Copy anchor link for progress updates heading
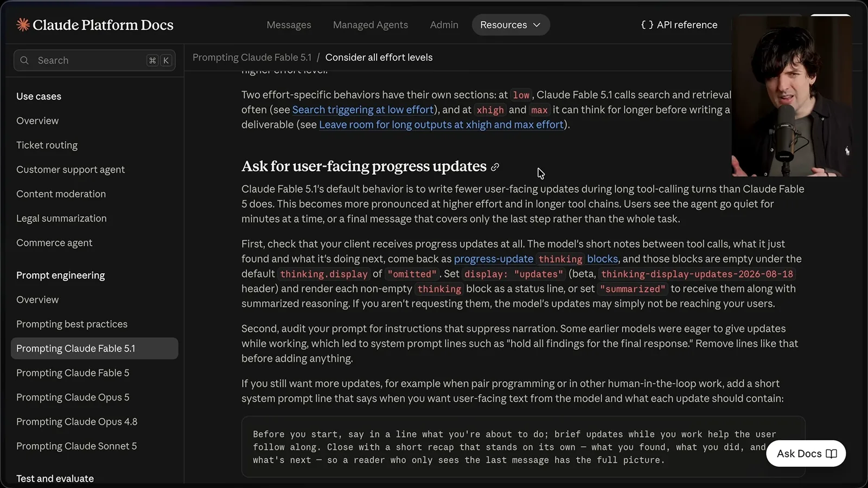 [x=495, y=167]
